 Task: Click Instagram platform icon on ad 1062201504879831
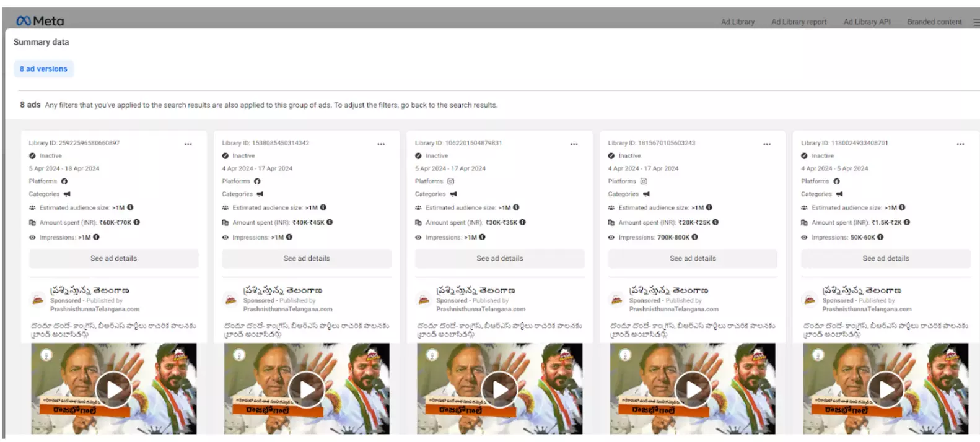coord(451,181)
